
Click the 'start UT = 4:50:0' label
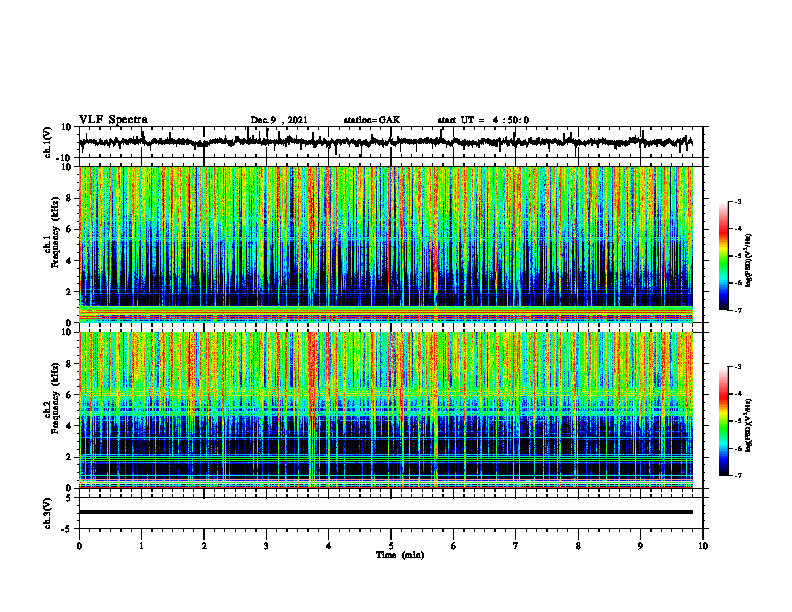tap(483, 120)
